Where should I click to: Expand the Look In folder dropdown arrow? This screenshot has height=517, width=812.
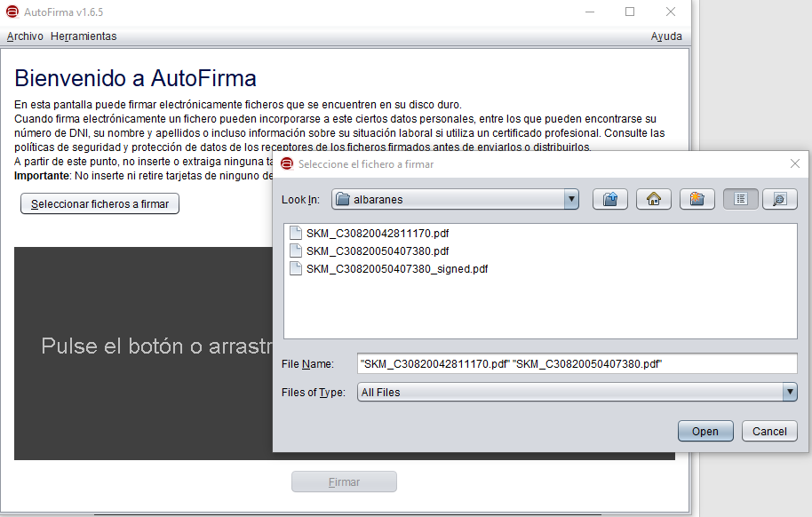click(571, 200)
